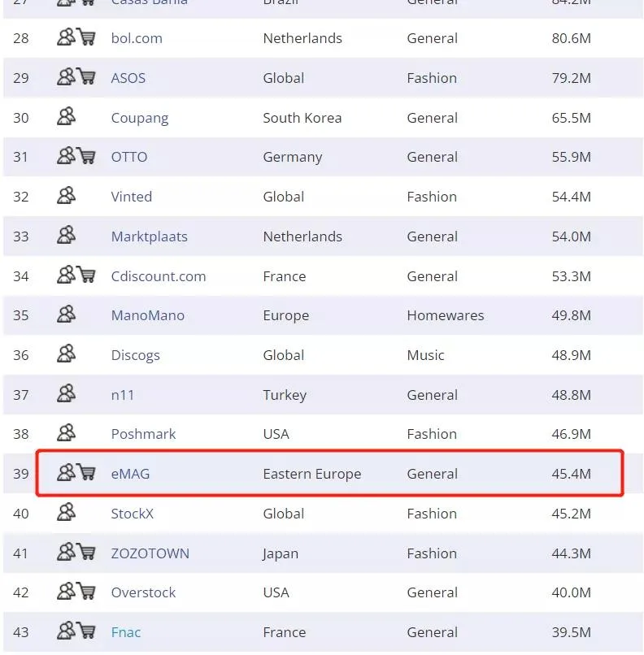
Task: Click the 45.4M visits cell for eMAG
Action: click(x=571, y=474)
